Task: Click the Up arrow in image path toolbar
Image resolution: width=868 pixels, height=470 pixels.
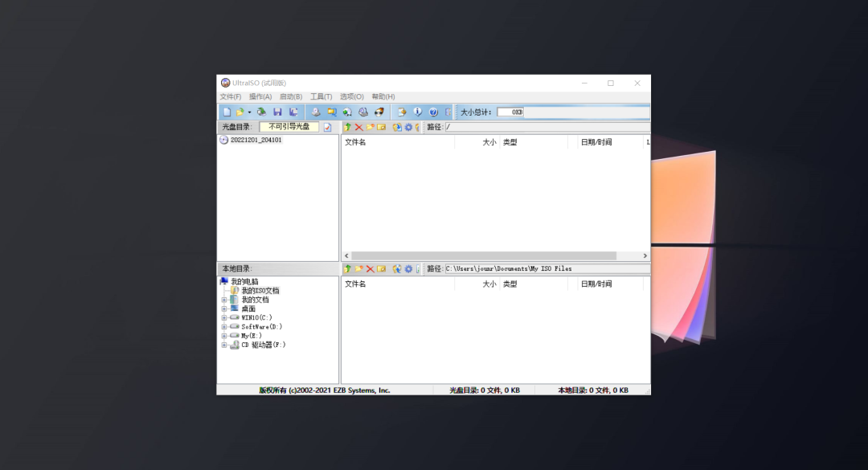Action: point(348,127)
